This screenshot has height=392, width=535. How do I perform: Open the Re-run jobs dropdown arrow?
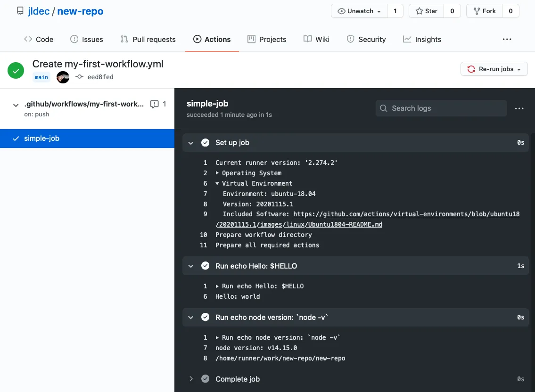point(519,68)
